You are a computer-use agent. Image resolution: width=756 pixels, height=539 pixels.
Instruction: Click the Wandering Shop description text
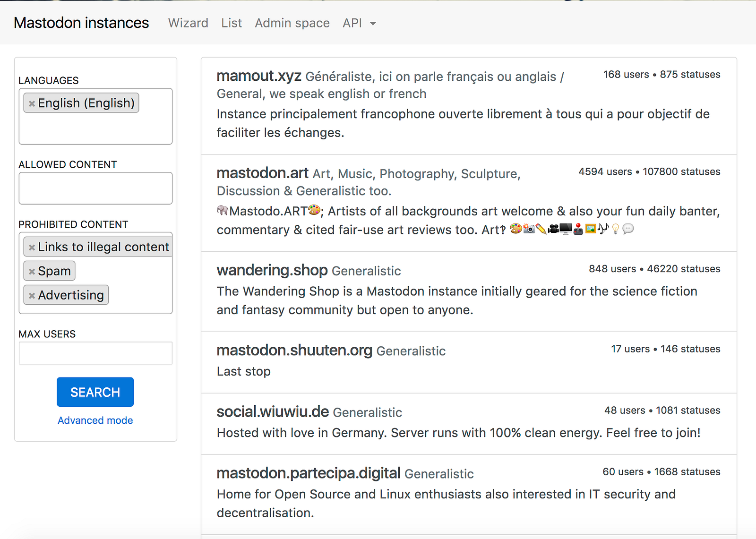(x=457, y=301)
